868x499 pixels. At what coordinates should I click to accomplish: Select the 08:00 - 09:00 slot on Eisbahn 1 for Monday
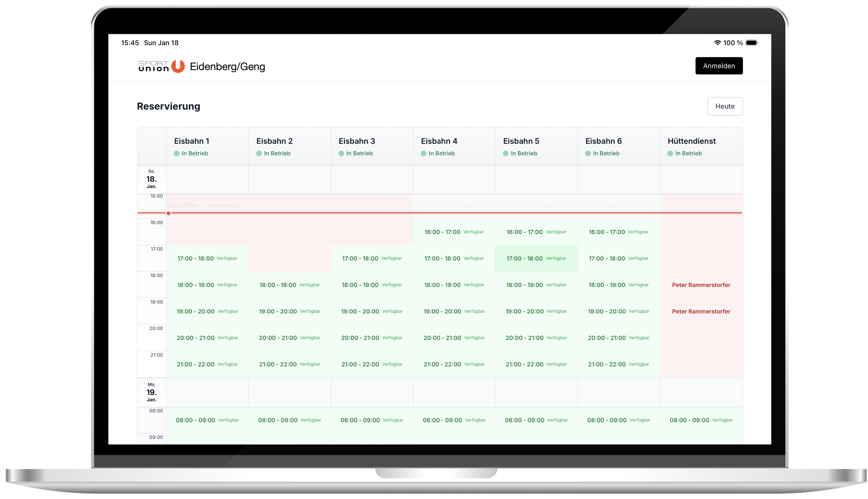coord(207,420)
